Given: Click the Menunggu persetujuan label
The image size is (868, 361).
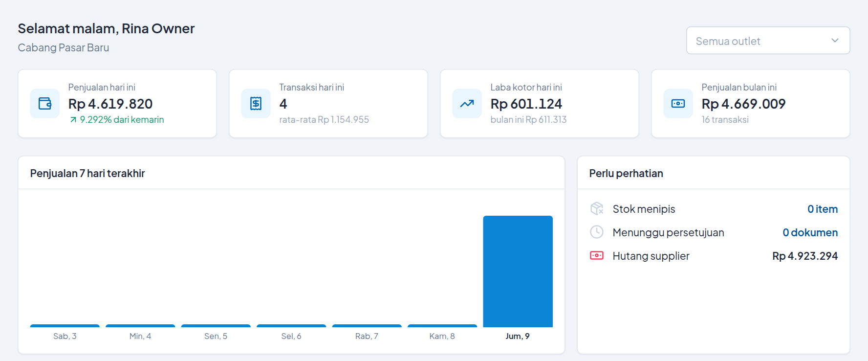Looking at the screenshot, I should [668, 232].
